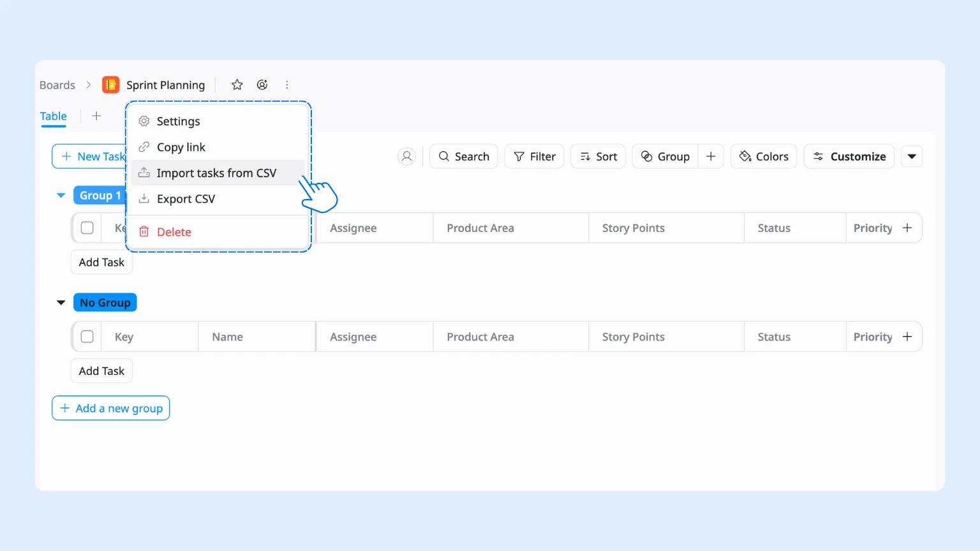
Task: Add a column via plus in the No Group header
Action: click(907, 337)
